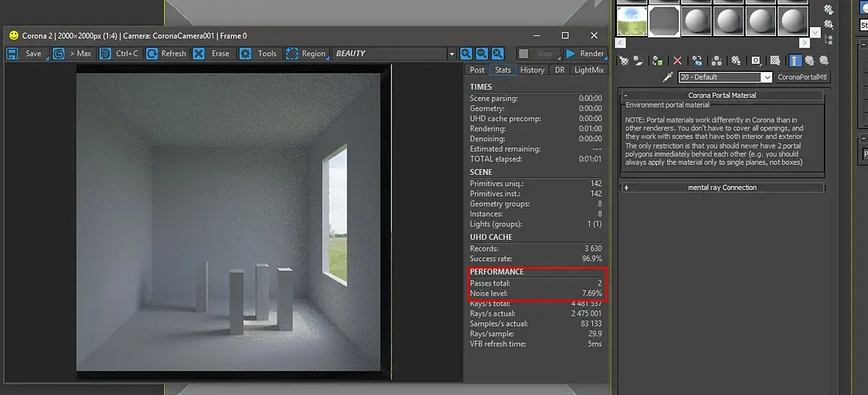The width and height of the screenshot is (868, 395).
Task: Click Go to Parent icon
Action: [810, 61]
